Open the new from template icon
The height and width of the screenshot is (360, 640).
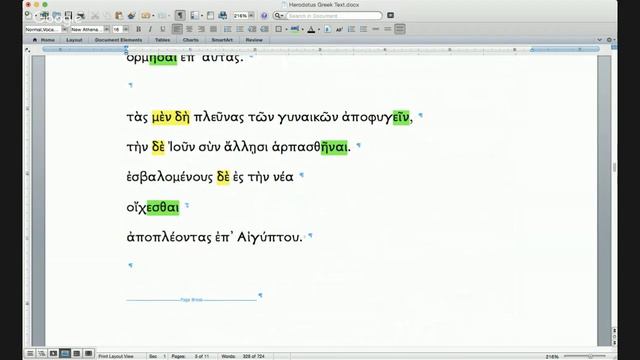[x=44, y=16]
